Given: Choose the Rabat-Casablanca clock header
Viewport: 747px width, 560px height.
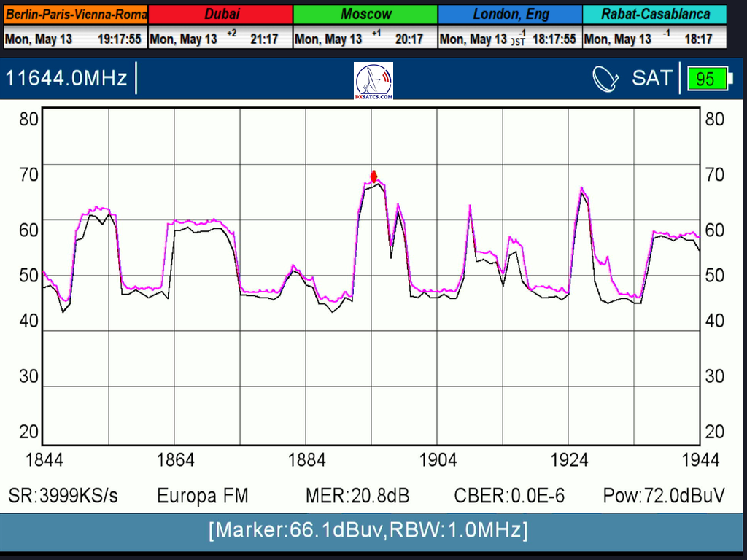Looking at the screenshot, I should click(x=655, y=14).
